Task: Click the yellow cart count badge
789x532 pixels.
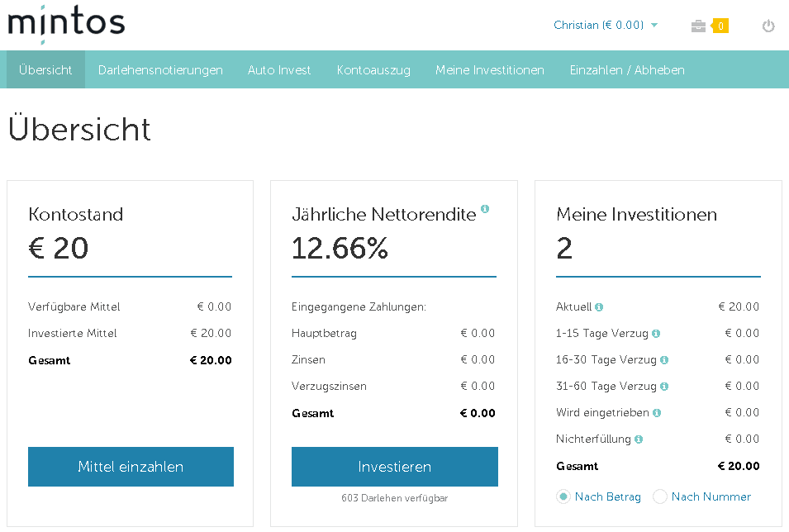Action: [720, 26]
